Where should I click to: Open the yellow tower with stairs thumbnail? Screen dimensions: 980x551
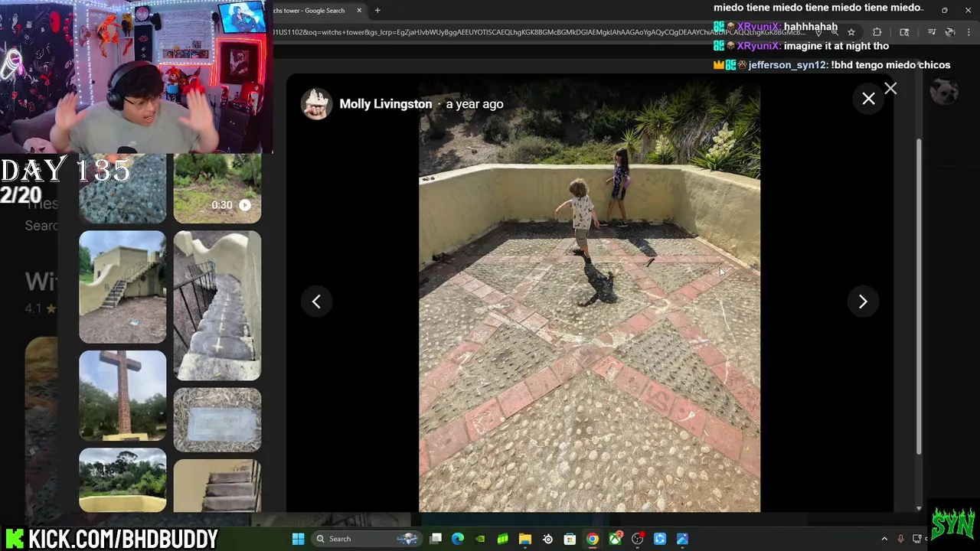[122, 287]
